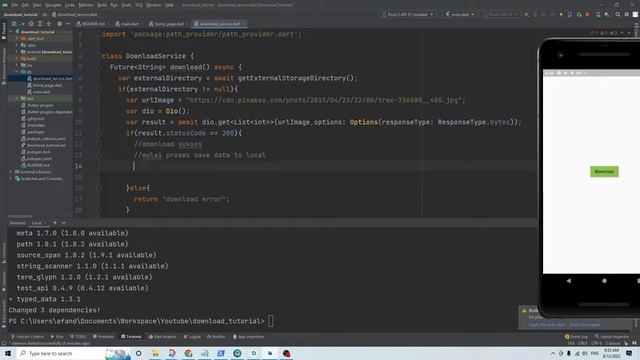
Task: Click the red Stop app button
Action: pos(587,14)
